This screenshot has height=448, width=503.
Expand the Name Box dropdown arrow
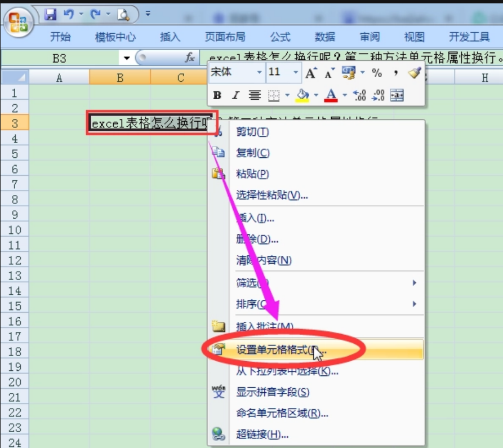pyautogui.click(x=126, y=58)
